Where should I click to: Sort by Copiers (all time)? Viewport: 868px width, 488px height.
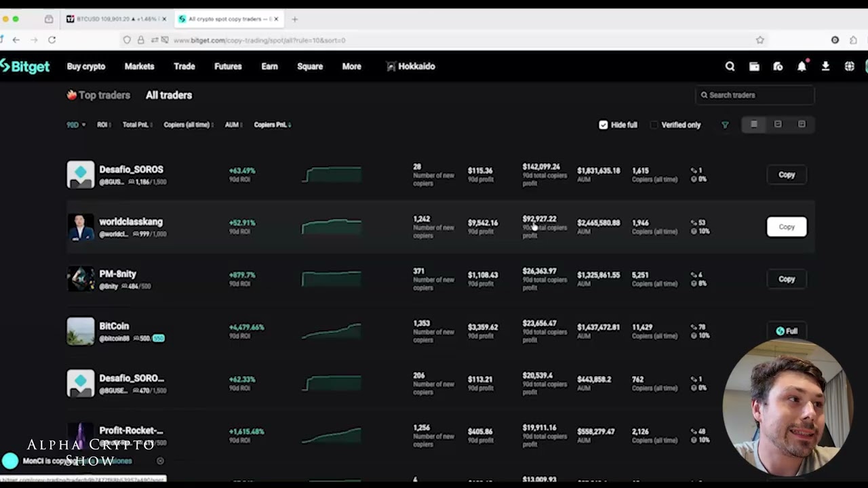pyautogui.click(x=189, y=125)
